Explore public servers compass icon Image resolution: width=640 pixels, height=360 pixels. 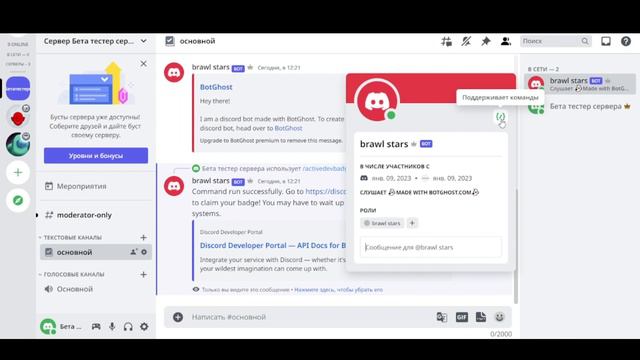coord(18,200)
